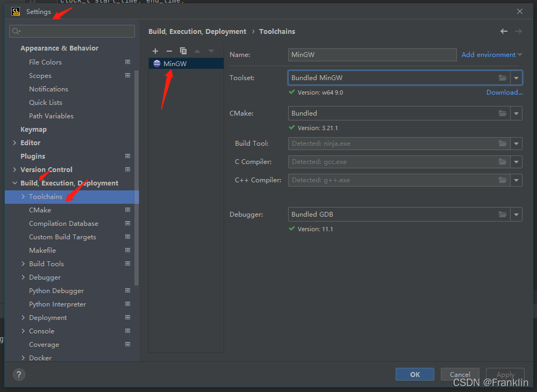Browse folder for C Compiler
This screenshot has height=392, width=537.
503,161
